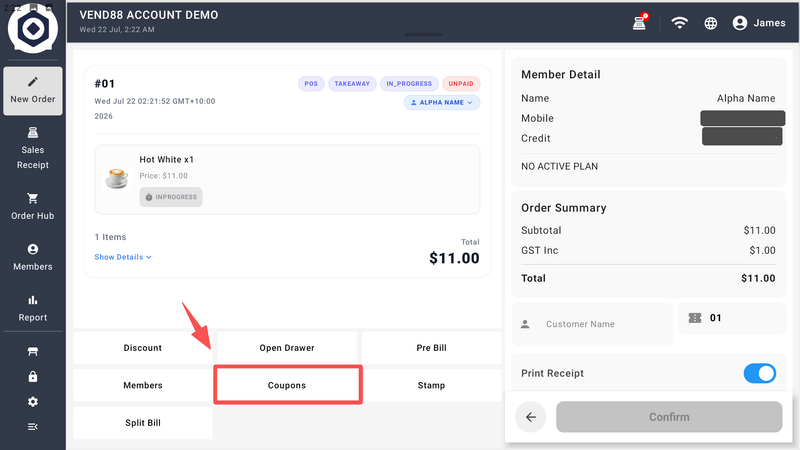Click the Discount button
This screenshot has height=450, width=800.
143,348
